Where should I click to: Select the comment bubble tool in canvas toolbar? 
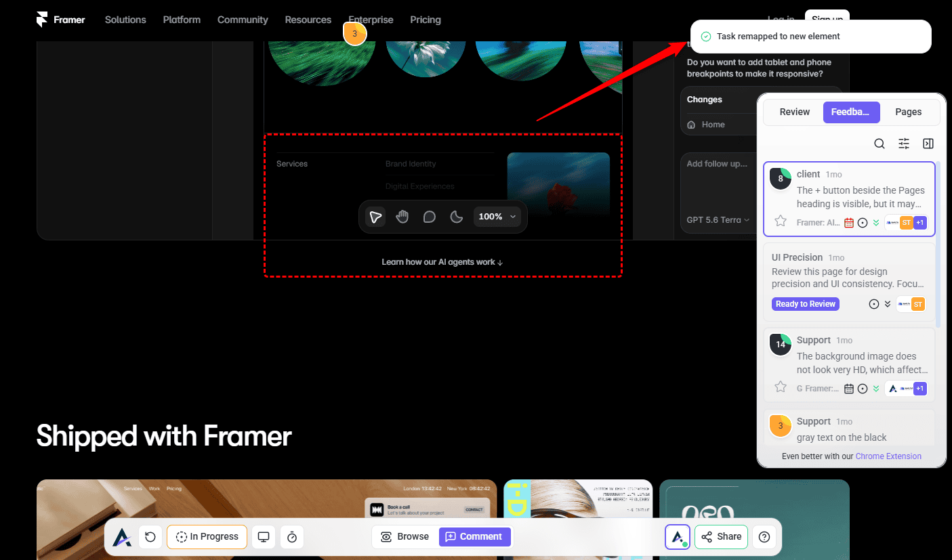pyautogui.click(x=430, y=217)
